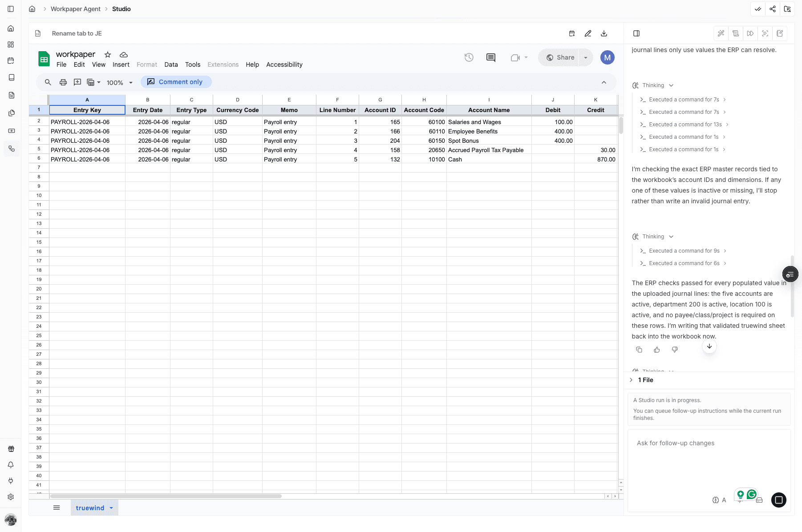
Task: Open the truewind sheet tab menu arrow
Action: (111, 508)
